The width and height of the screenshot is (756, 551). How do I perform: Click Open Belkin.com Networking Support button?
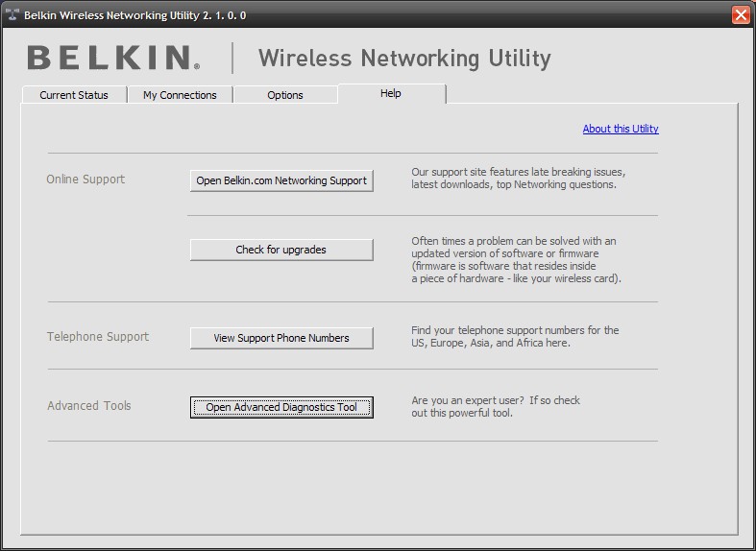pyautogui.click(x=281, y=180)
